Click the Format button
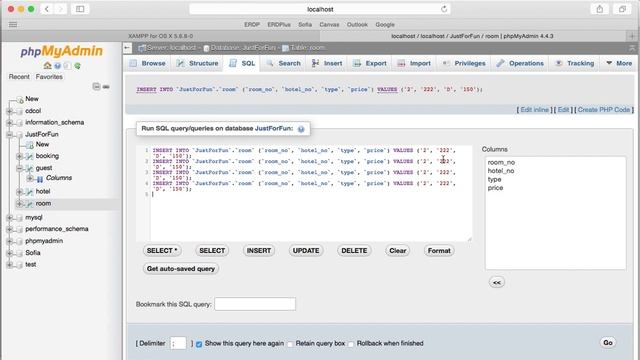 coord(439,251)
